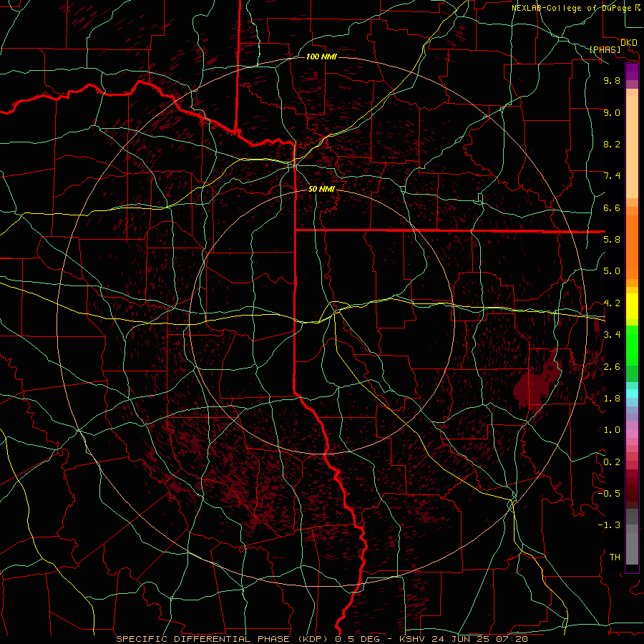Pick the yellow segment of the color bar
Image resolution: width=644 pixels, height=644 pixels.
pyautogui.click(x=632, y=306)
